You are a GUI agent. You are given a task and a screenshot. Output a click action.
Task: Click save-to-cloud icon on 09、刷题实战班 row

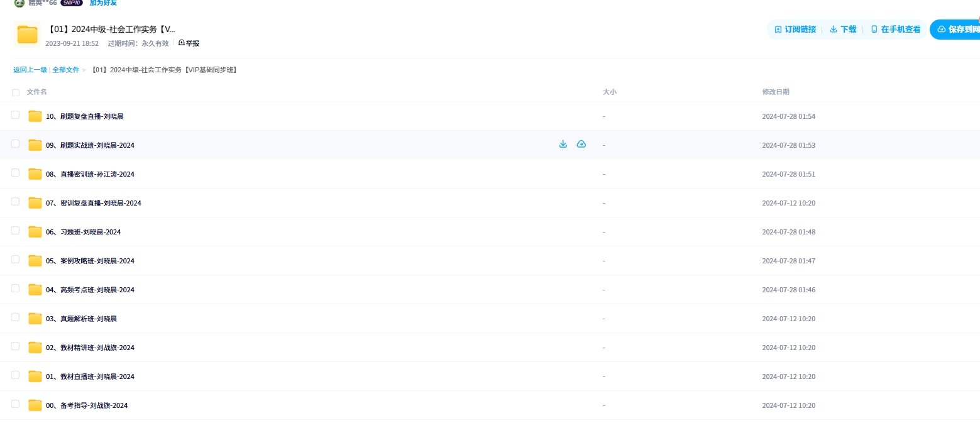click(x=581, y=145)
